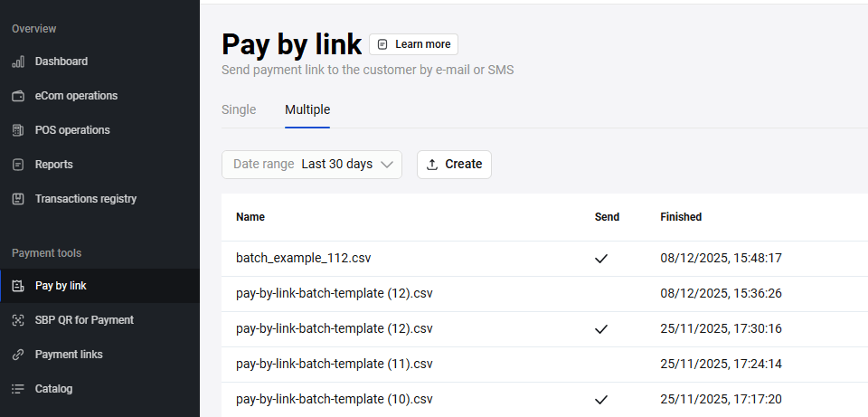Click the Catalog list icon
This screenshot has height=417, width=868.
(x=18, y=389)
